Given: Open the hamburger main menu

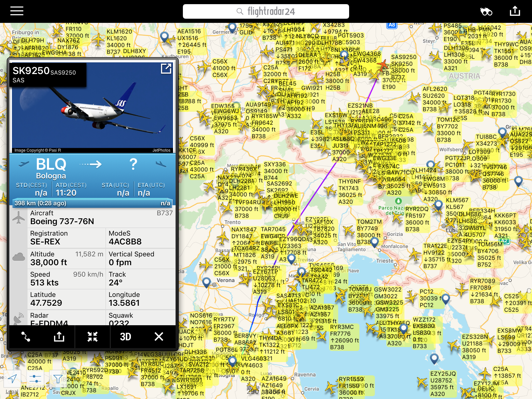Looking at the screenshot, I should pyautogui.click(x=17, y=11).
